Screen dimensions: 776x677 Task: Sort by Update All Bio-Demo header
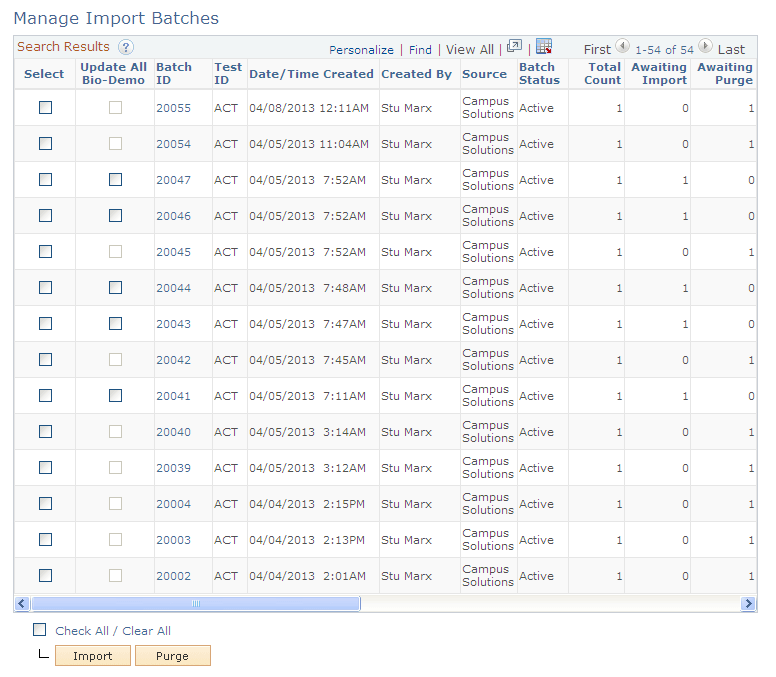pos(113,74)
